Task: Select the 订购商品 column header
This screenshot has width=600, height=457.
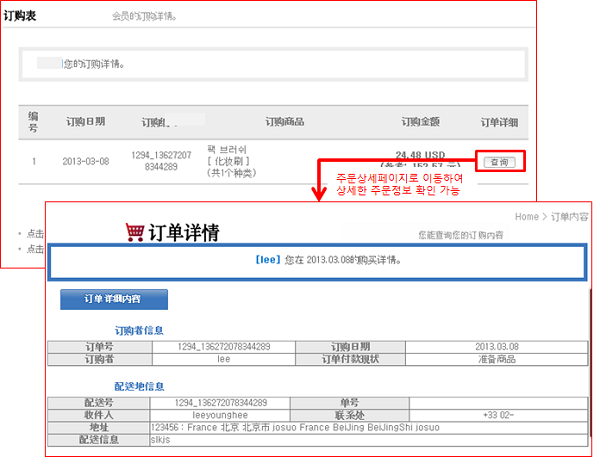Action: pyautogui.click(x=285, y=122)
